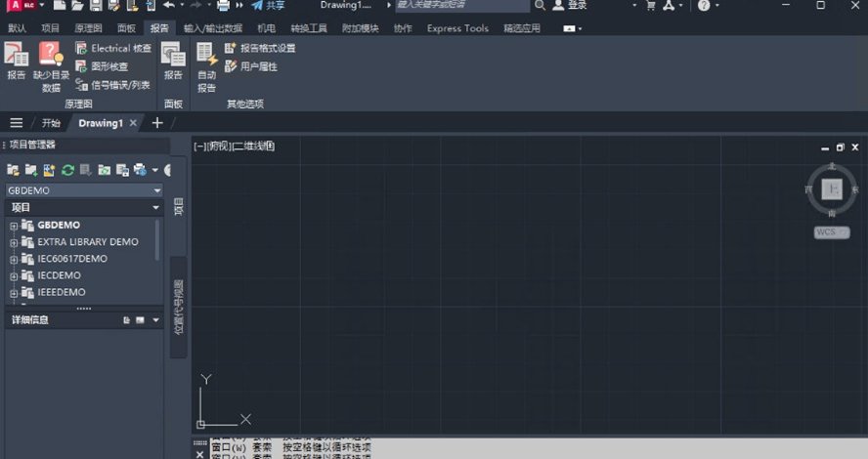Switch to the 机电 ribbon tab

click(266, 28)
